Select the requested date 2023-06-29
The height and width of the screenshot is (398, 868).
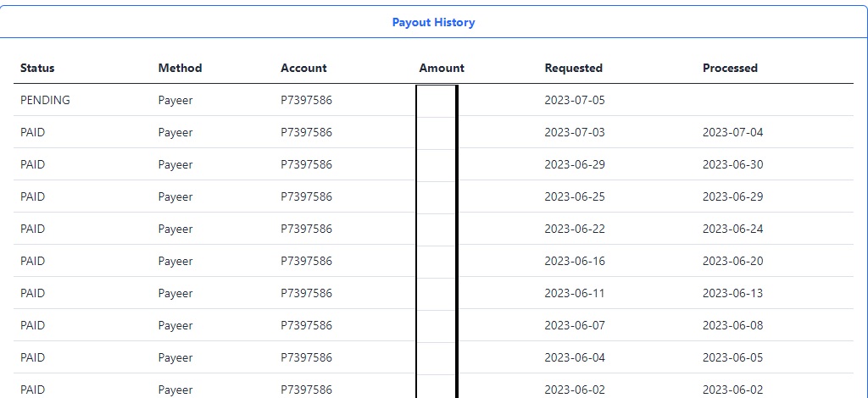point(575,165)
